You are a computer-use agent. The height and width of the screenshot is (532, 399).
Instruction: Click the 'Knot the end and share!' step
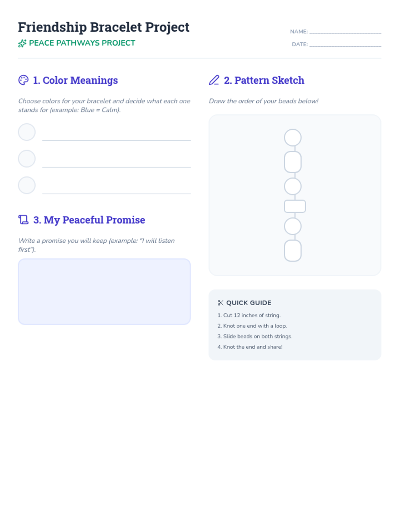click(x=253, y=347)
